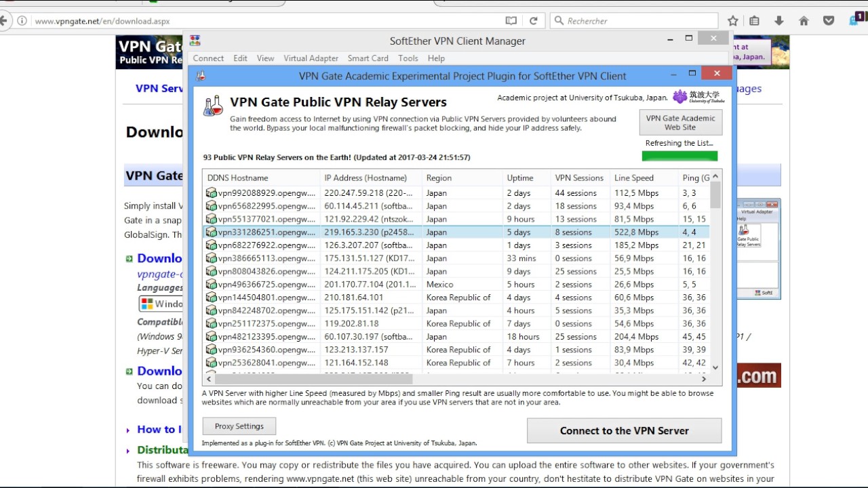Open the Smart Card menu

[368, 58]
